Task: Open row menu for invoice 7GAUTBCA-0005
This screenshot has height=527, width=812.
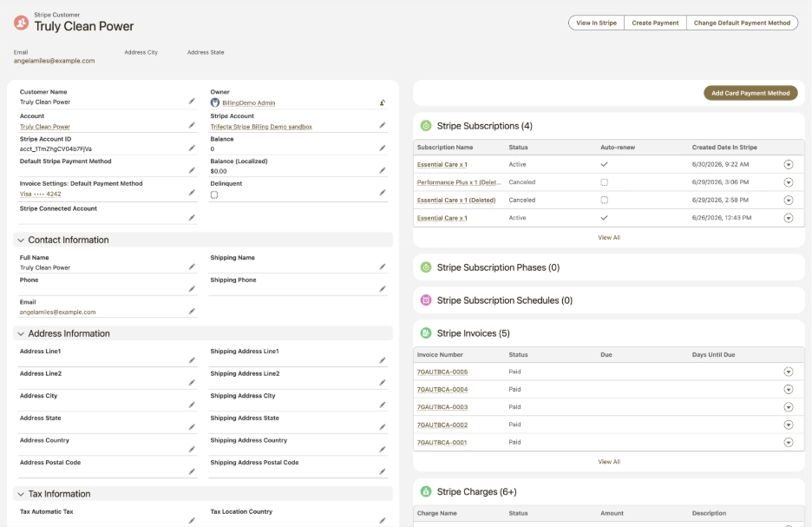Action: pyautogui.click(x=789, y=372)
